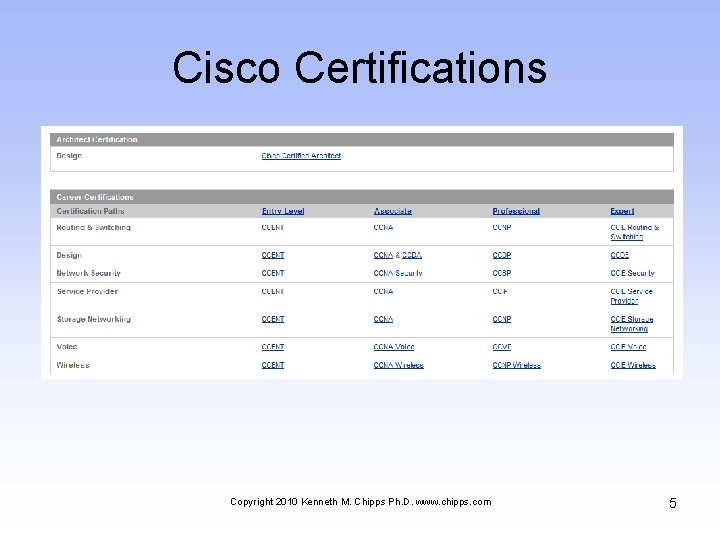Click CCENT in Routing & Switching row
The image size is (720, 540).
[273, 227]
